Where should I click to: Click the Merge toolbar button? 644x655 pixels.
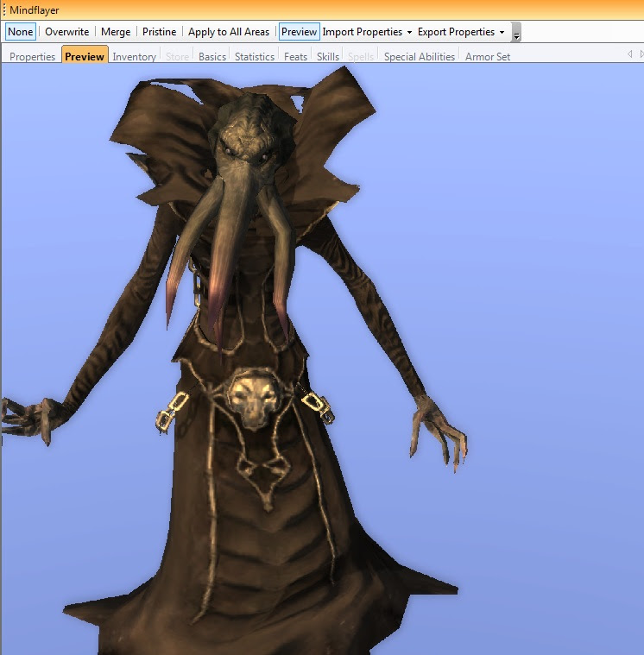point(116,32)
